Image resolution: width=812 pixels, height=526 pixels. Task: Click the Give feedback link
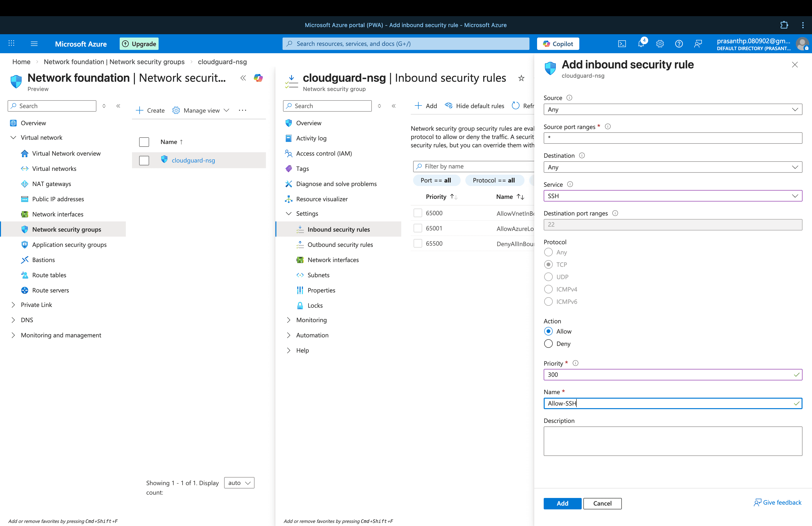[778, 502]
